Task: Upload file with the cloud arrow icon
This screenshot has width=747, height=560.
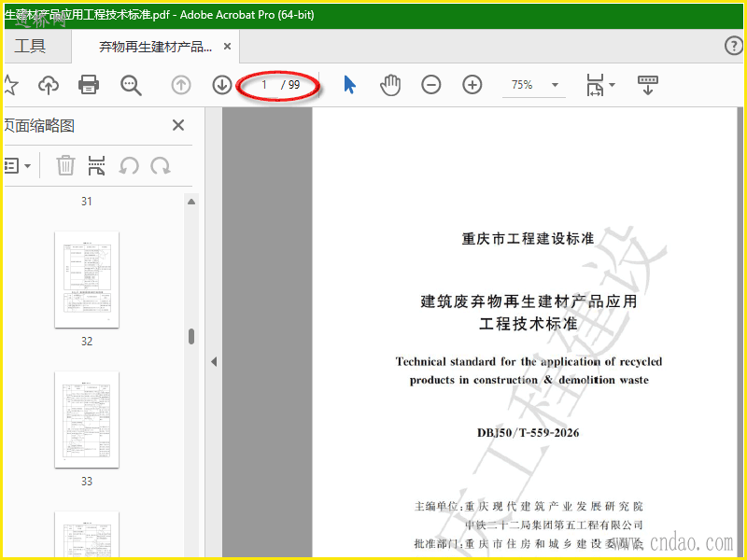Action: (49, 85)
